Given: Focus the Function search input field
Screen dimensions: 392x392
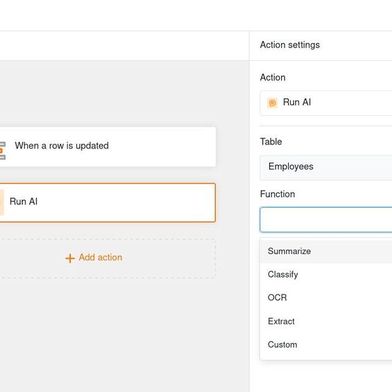Looking at the screenshot, I should (326, 220).
